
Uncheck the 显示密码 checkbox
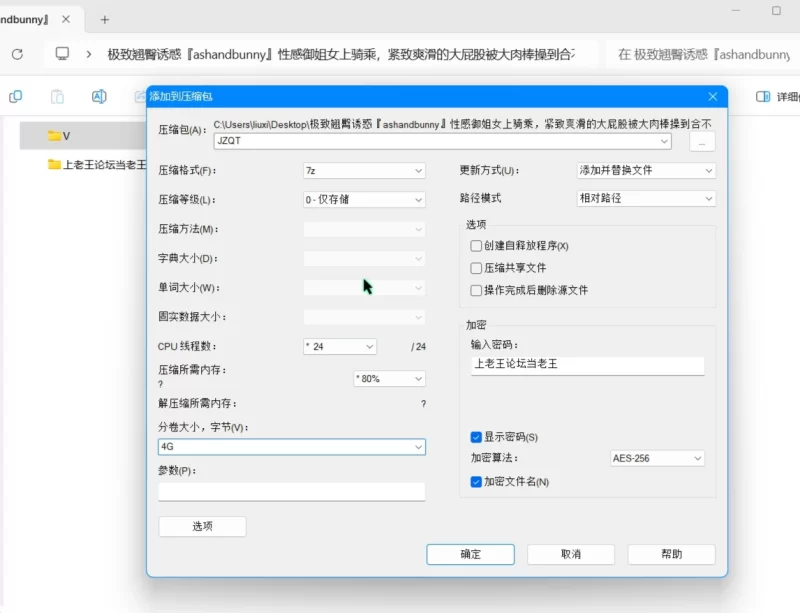click(x=476, y=437)
